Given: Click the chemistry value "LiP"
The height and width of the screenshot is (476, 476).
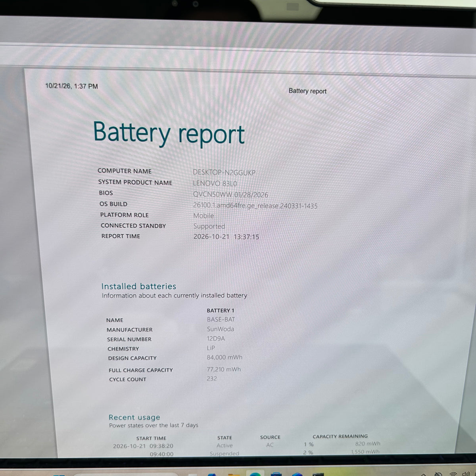Looking at the screenshot, I should [211, 348].
